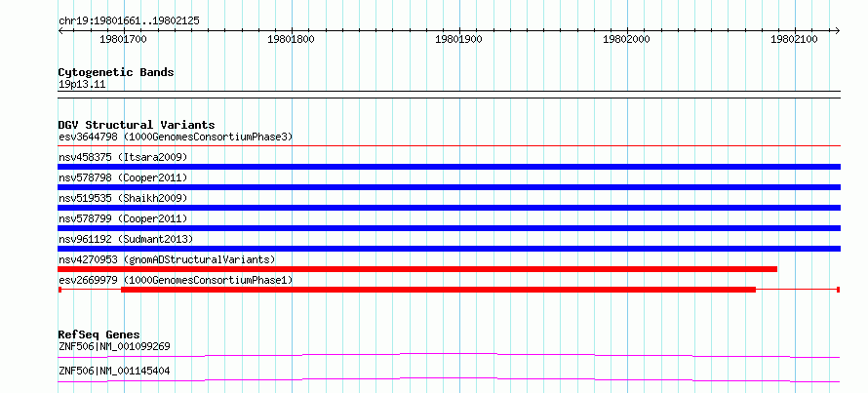
Task: Open variant esv3644798 label
Action: click(176, 137)
